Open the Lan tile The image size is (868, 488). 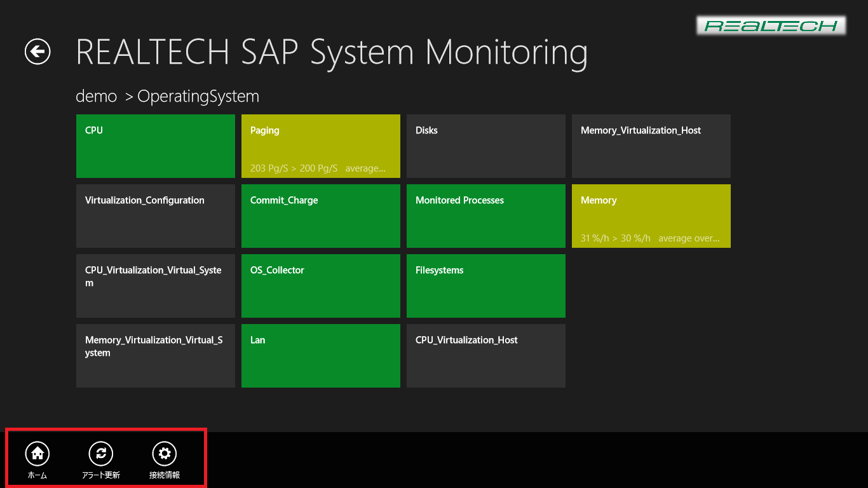[x=321, y=356]
